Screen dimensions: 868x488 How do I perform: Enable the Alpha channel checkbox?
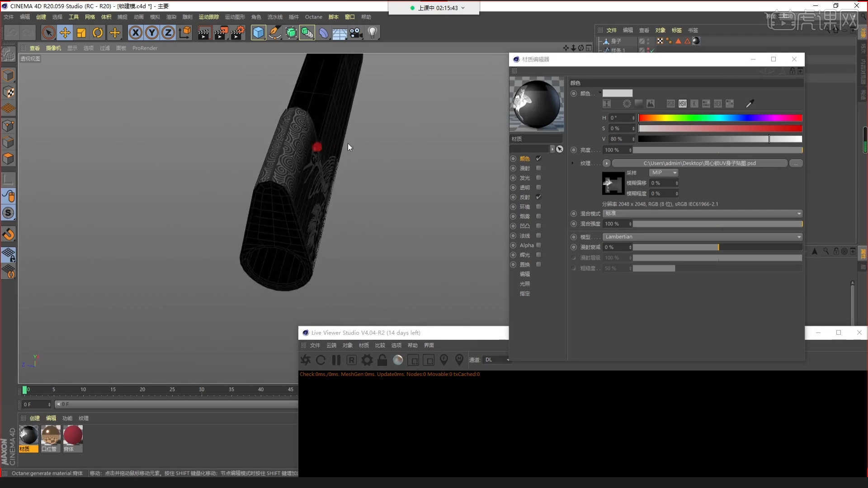[x=538, y=245]
